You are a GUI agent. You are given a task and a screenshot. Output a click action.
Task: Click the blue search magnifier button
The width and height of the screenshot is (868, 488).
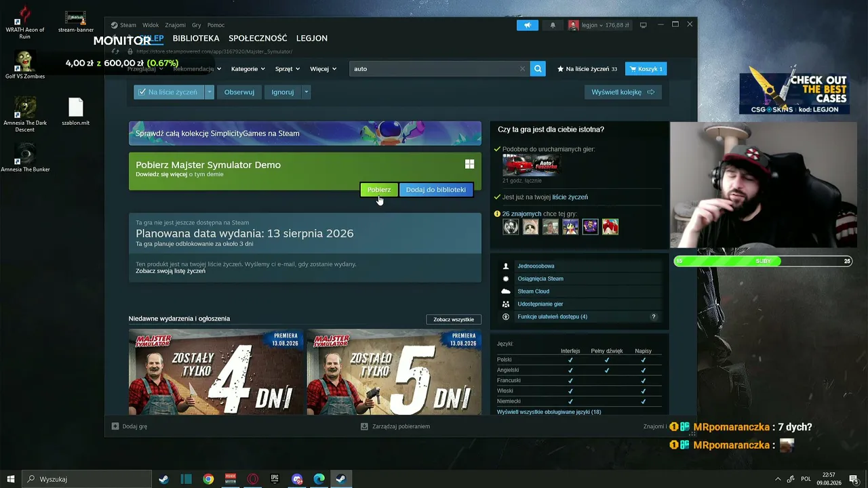[x=538, y=68]
